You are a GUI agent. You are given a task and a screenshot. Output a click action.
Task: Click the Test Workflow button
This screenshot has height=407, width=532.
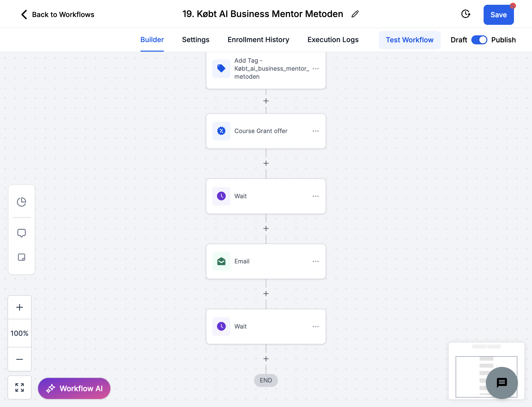[x=409, y=40]
